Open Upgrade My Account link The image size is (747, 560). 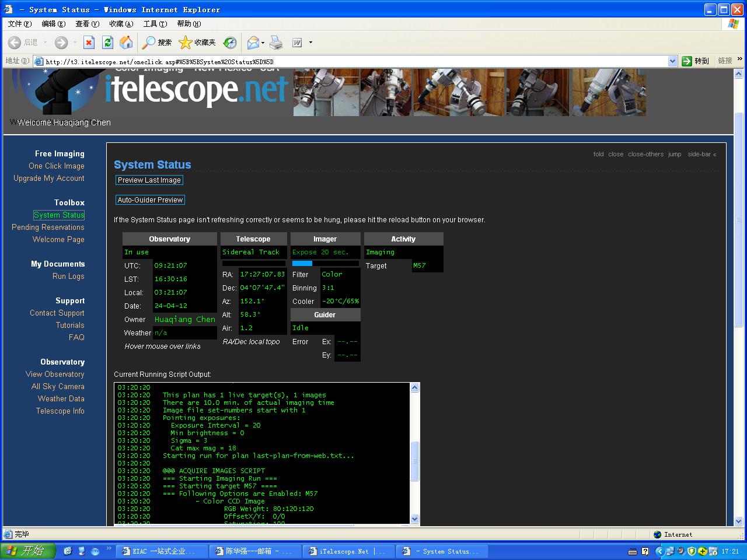click(49, 178)
